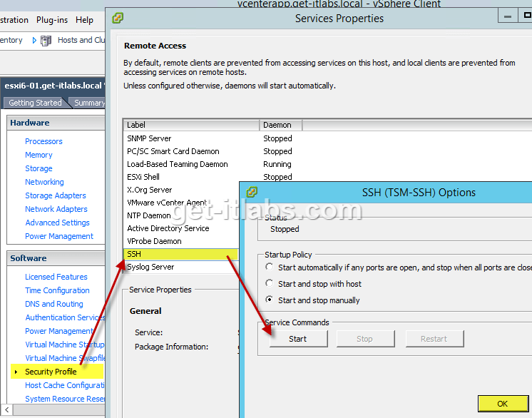The image size is (532, 418).
Task: Click the Services Properties window icon
Action: tap(118, 18)
